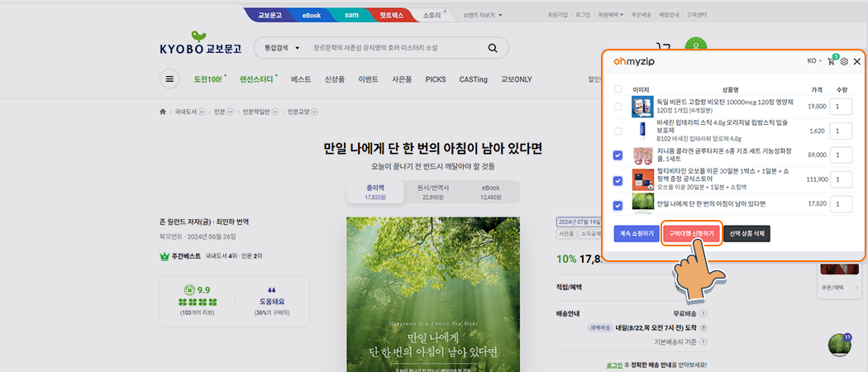Uncheck the 만일 나에게 book item

click(x=618, y=205)
